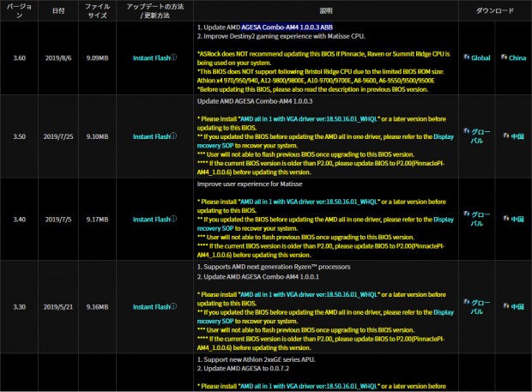Open 中国 download link for BIOS 3.50
The width and height of the screenshot is (532, 392).
(517, 136)
